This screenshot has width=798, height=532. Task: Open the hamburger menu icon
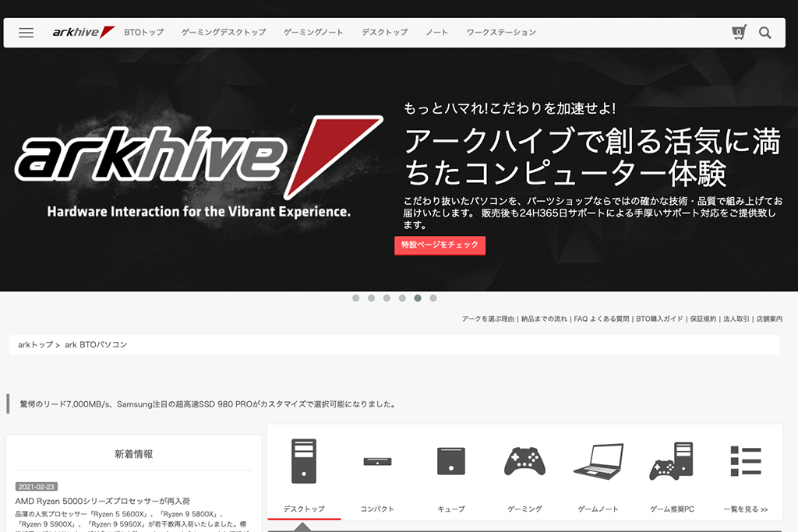[26, 33]
